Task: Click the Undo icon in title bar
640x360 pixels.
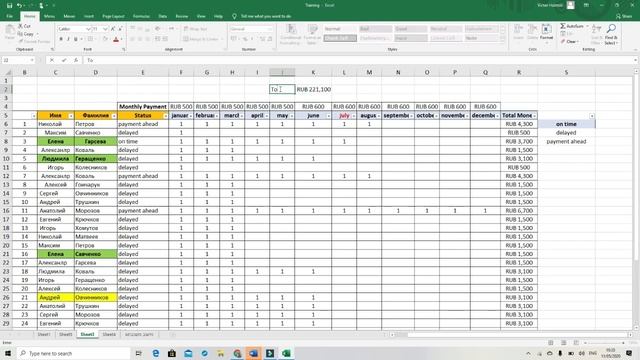Action: tap(19, 5)
